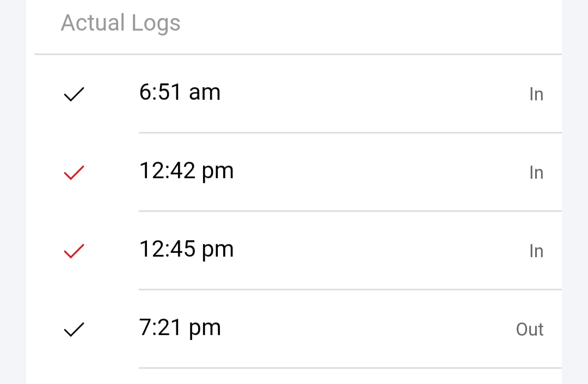Open the 6:51 am log time
Image resolution: width=588 pixels, height=384 pixels.
coord(180,93)
